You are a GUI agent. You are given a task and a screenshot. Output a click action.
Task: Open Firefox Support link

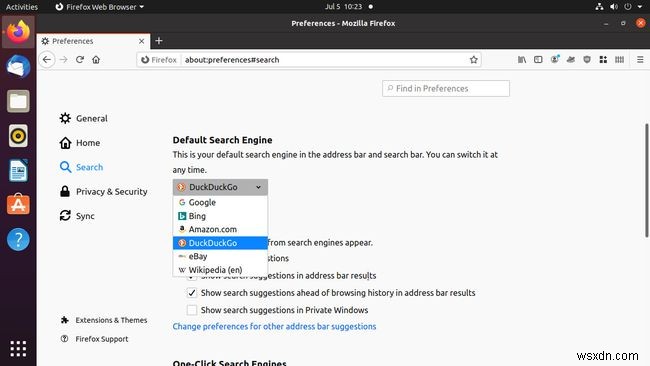(95, 339)
